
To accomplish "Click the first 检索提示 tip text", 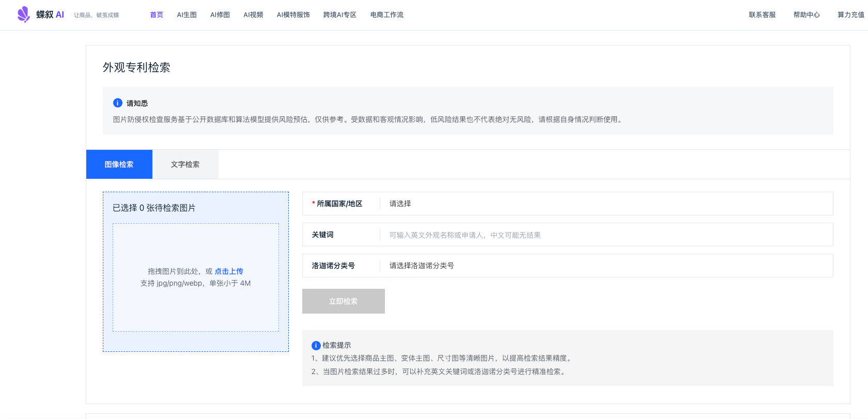I will point(442,358).
